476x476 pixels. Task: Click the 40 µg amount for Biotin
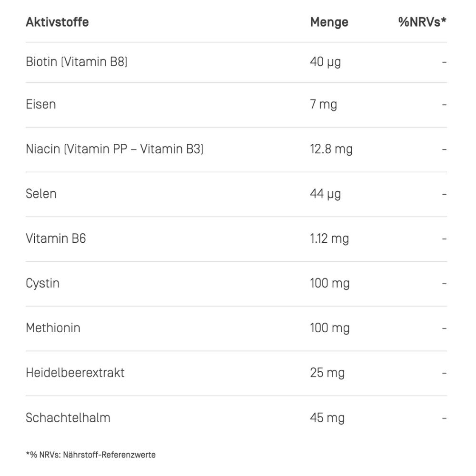pos(326,62)
